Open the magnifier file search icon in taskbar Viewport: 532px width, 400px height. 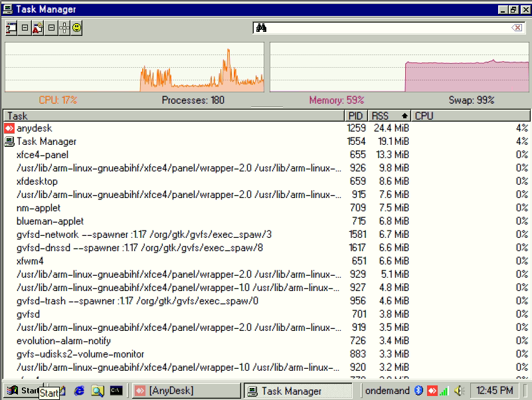click(98, 391)
